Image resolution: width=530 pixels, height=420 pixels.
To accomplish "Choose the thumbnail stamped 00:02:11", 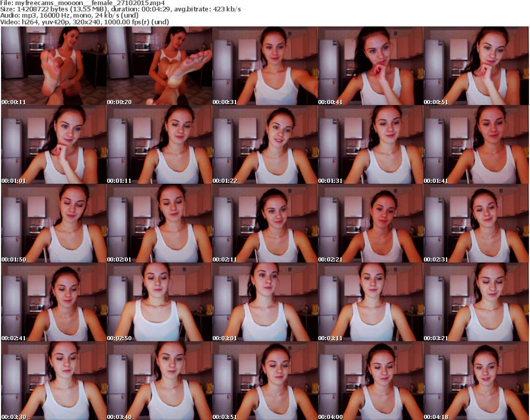I will click(x=265, y=224).
